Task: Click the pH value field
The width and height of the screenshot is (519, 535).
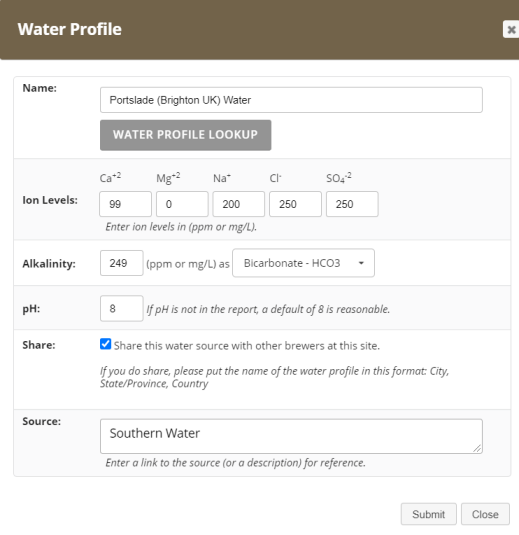Action: 121,308
